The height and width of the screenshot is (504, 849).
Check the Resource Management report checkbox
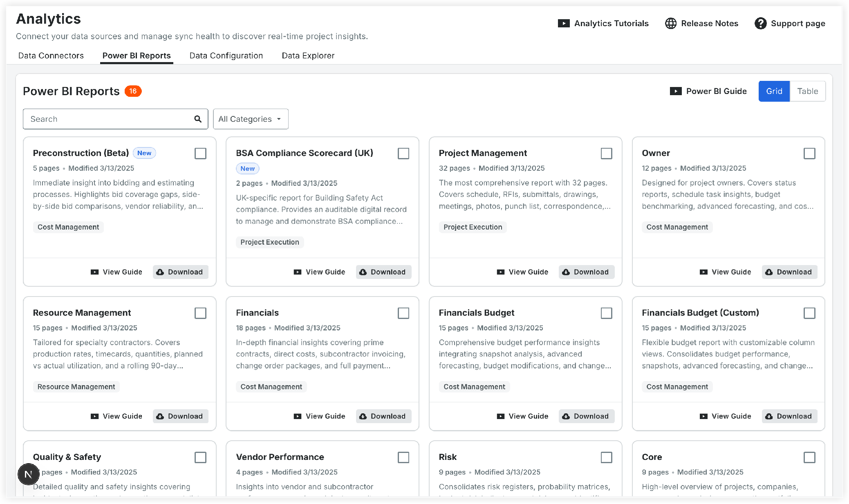[x=200, y=313]
